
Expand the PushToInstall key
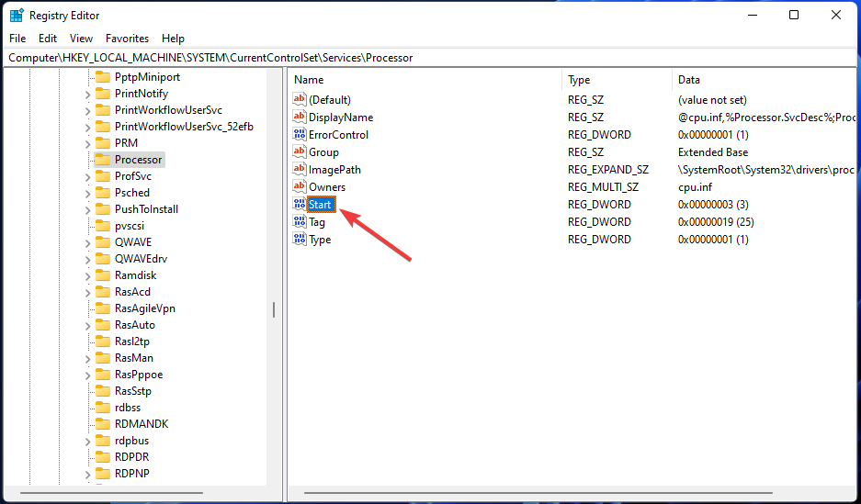click(x=88, y=210)
